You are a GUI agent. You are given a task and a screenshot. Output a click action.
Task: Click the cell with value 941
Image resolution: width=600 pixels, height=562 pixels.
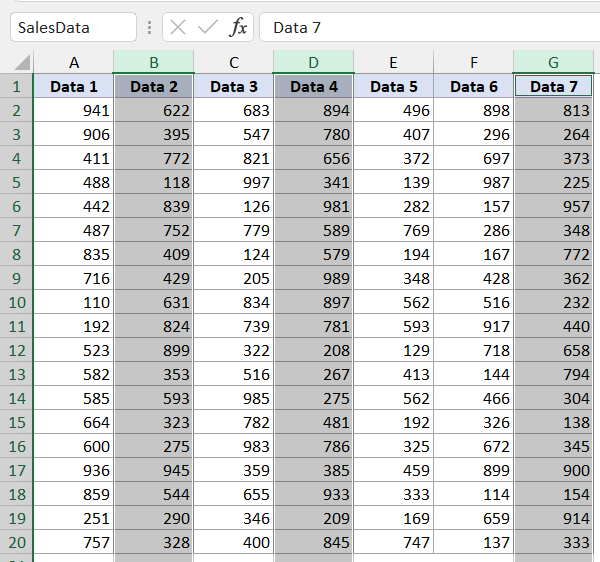pos(74,110)
